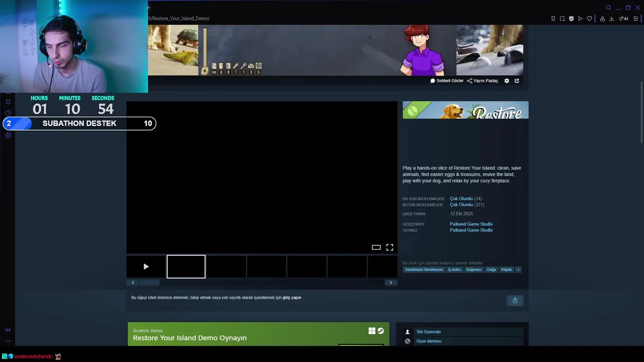Click the main black media player area

(262, 177)
